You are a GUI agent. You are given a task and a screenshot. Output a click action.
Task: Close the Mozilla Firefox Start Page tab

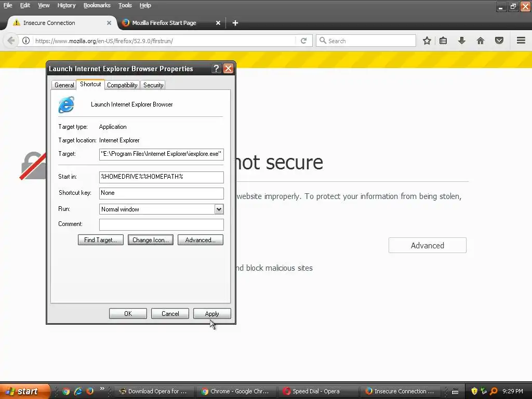tap(218, 23)
